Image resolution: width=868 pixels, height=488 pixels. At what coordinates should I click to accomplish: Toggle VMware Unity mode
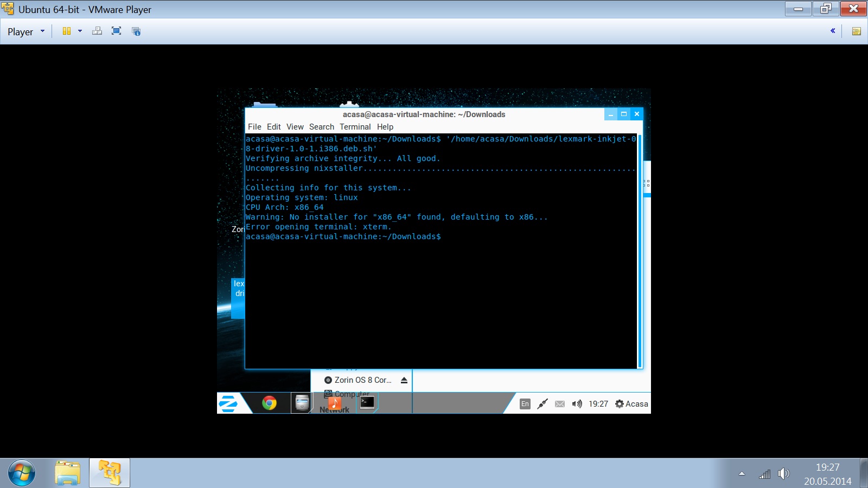pyautogui.click(x=136, y=31)
